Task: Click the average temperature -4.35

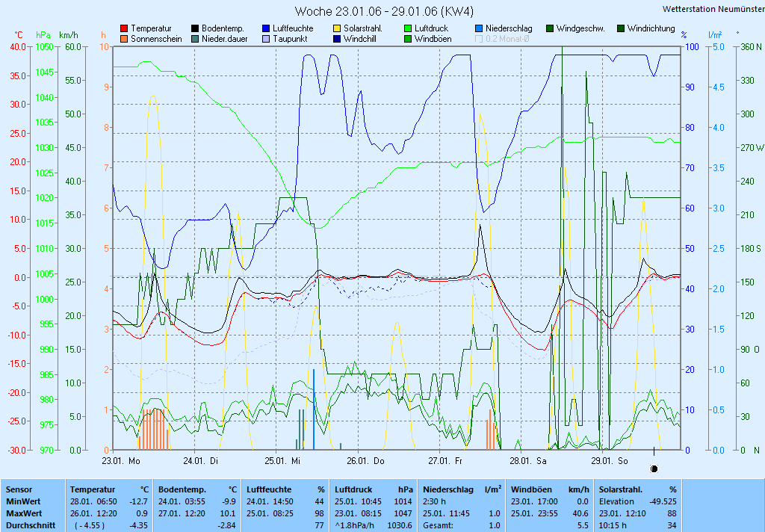Action: click(x=138, y=526)
